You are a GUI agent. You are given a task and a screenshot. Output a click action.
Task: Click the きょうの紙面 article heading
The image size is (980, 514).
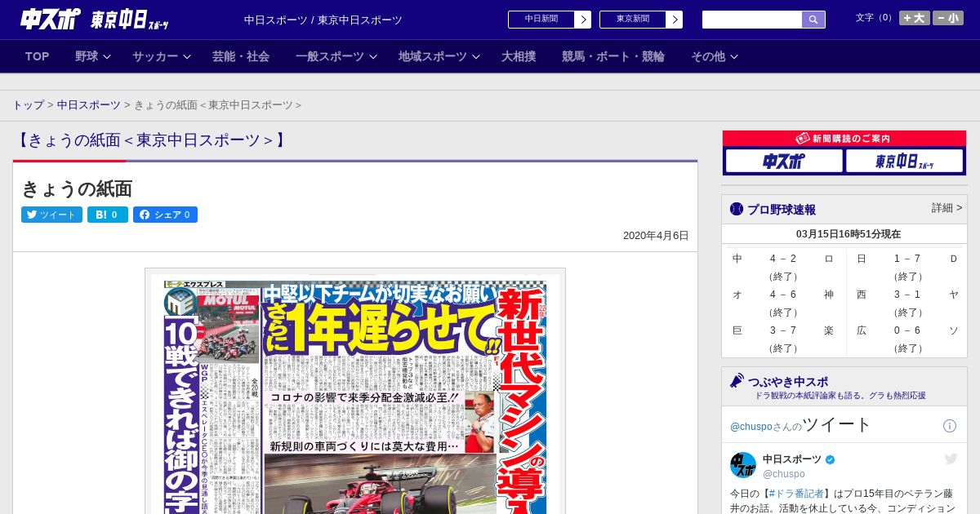[77, 189]
